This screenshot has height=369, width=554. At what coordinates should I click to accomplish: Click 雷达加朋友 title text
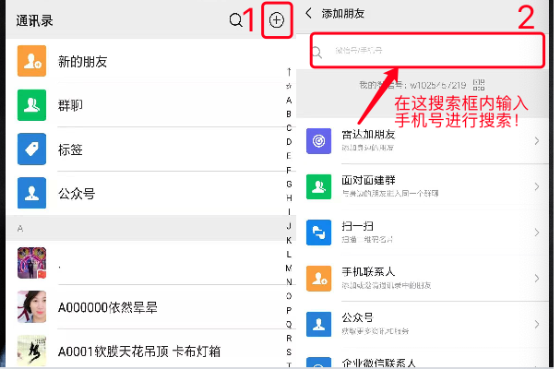pyautogui.click(x=368, y=135)
